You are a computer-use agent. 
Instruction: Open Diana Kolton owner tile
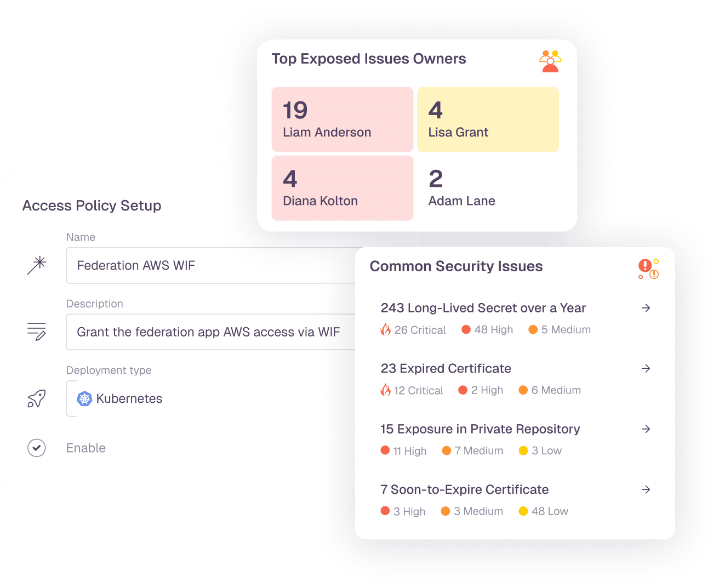coord(343,188)
